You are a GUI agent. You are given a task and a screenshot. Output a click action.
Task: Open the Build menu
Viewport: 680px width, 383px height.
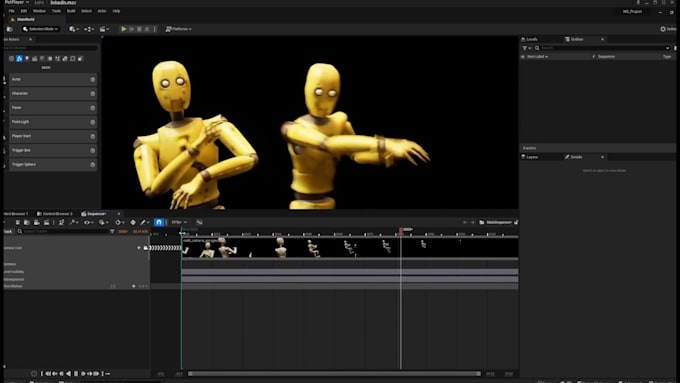71,11
